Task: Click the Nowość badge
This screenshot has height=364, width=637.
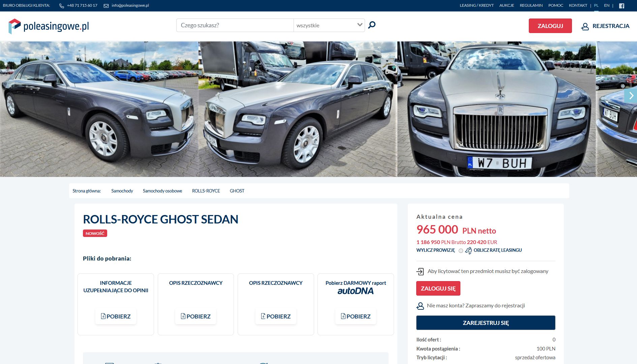Action: (95, 233)
